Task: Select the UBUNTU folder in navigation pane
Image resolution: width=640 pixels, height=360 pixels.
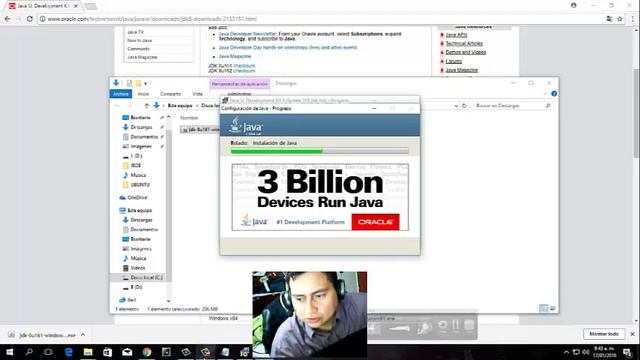Action: click(x=140, y=184)
